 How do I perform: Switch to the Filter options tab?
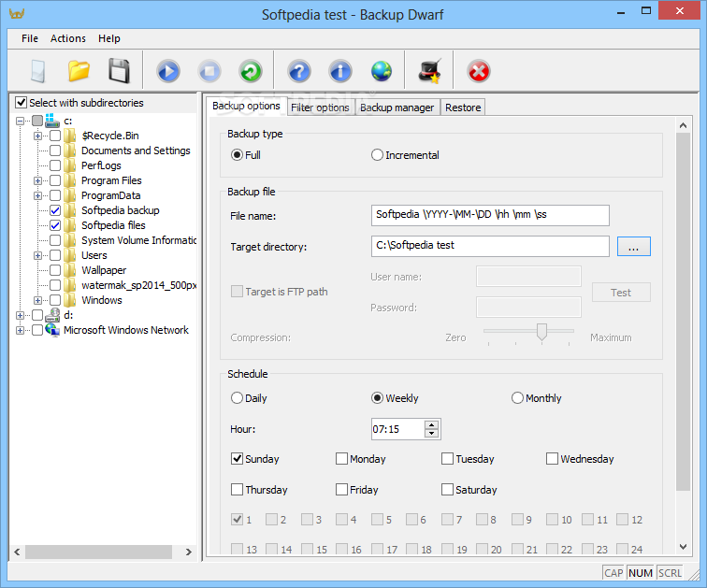[320, 108]
